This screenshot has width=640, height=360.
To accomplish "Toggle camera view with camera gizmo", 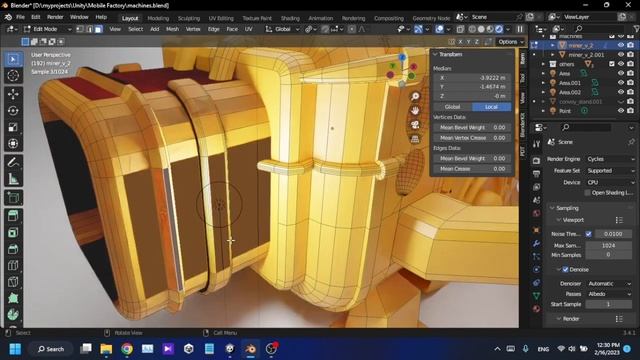I will [415, 125].
